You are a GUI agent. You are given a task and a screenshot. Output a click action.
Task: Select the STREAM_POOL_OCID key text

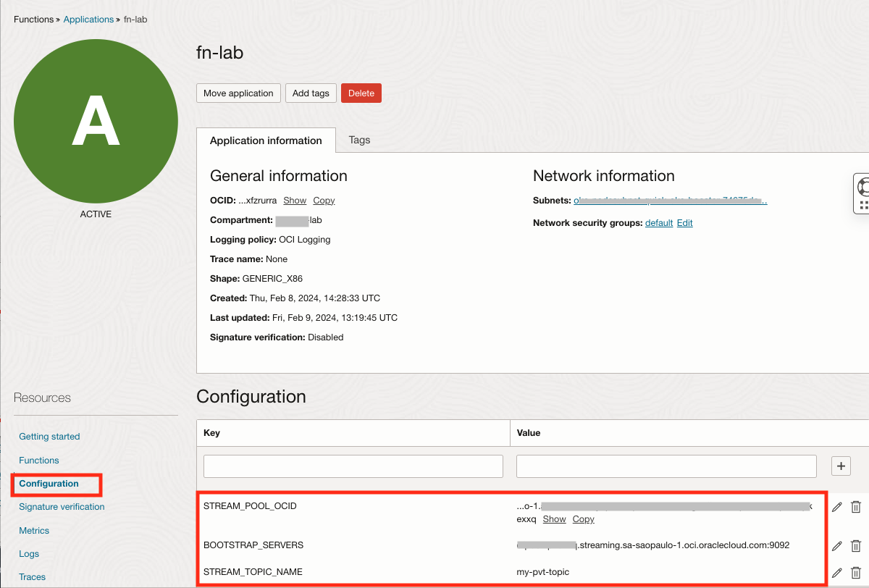click(x=250, y=506)
